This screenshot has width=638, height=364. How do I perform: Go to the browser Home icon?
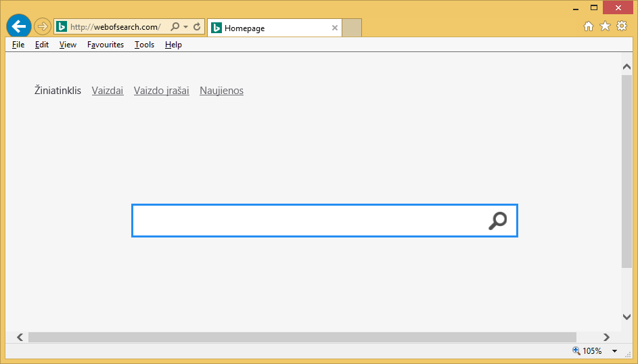589,26
